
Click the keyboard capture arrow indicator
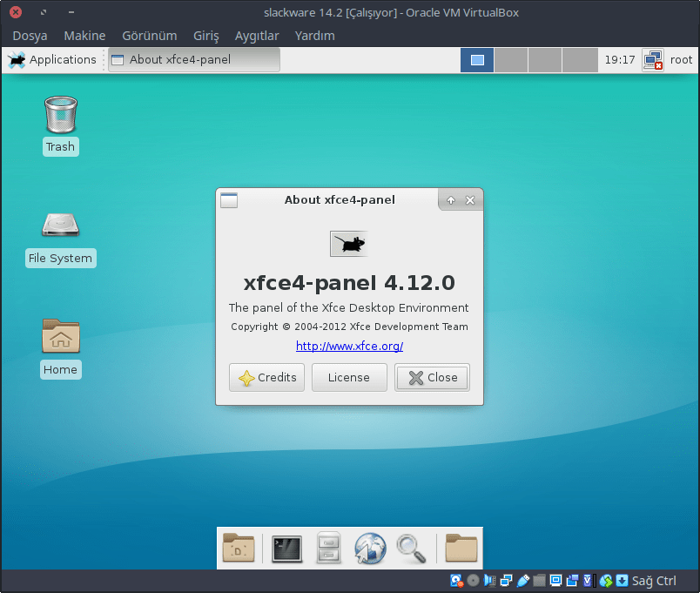point(622,581)
